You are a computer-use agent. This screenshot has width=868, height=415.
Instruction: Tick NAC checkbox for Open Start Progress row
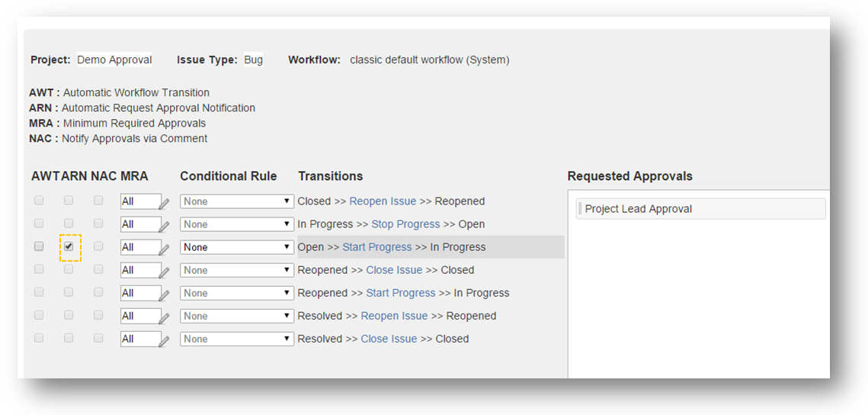coord(98,246)
